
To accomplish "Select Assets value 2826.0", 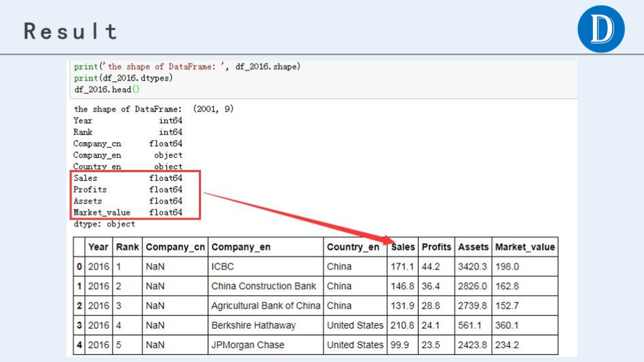I will (473, 286).
